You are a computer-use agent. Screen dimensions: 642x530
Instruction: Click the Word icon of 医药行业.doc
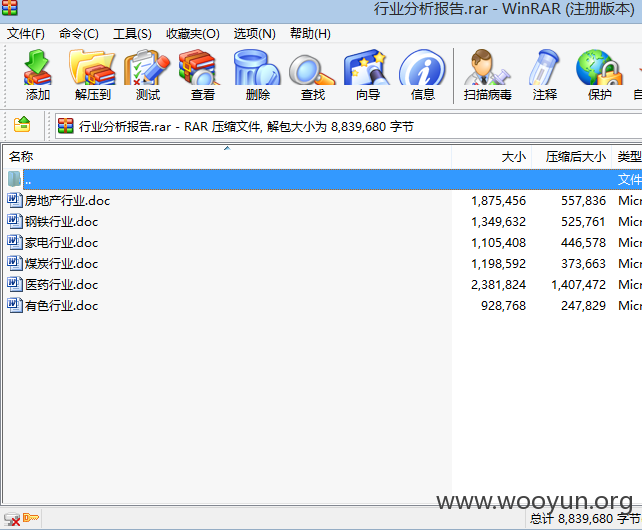[x=15, y=284]
